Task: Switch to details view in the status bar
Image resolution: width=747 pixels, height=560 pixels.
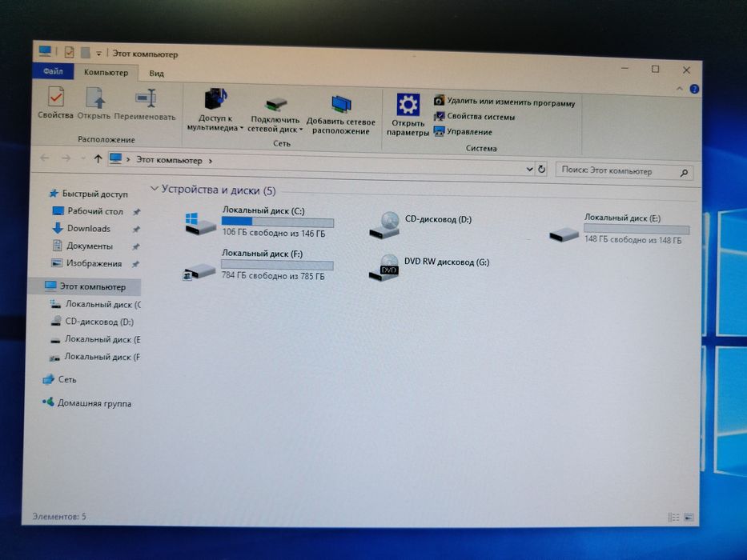Action: (673, 517)
